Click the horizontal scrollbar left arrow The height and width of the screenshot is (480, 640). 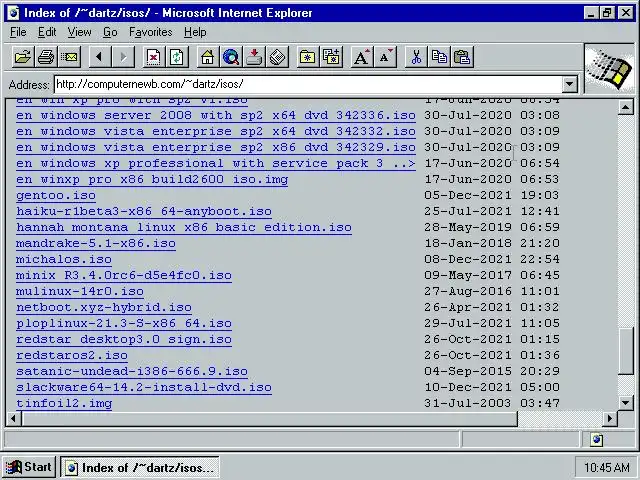(13, 418)
